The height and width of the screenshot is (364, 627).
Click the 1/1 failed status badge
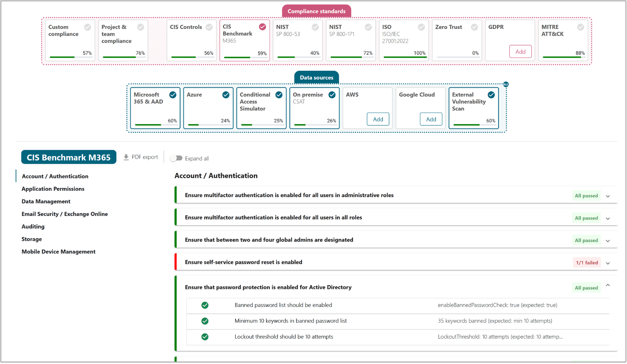[x=587, y=263]
